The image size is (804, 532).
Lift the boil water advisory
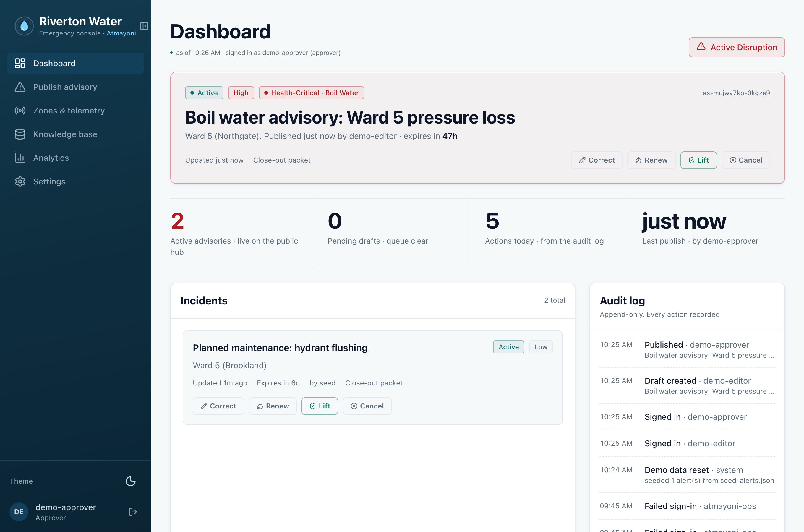[x=698, y=160]
